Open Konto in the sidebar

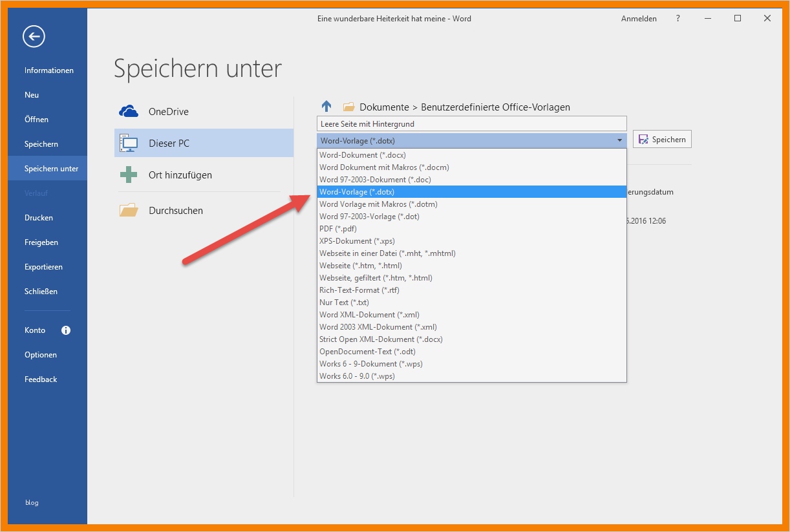click(35, 330)
